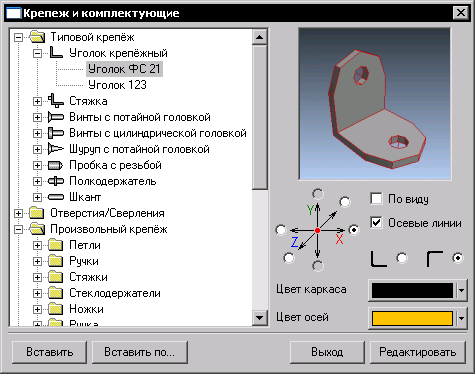
Task: Click the Вставить button
Action: pyautogui.click(x=49, y=352)
